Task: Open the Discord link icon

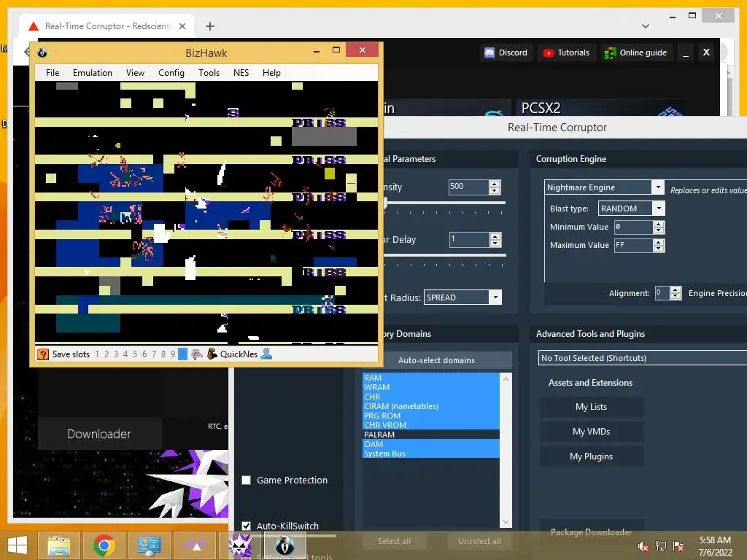Action: [x=489, y=52]
